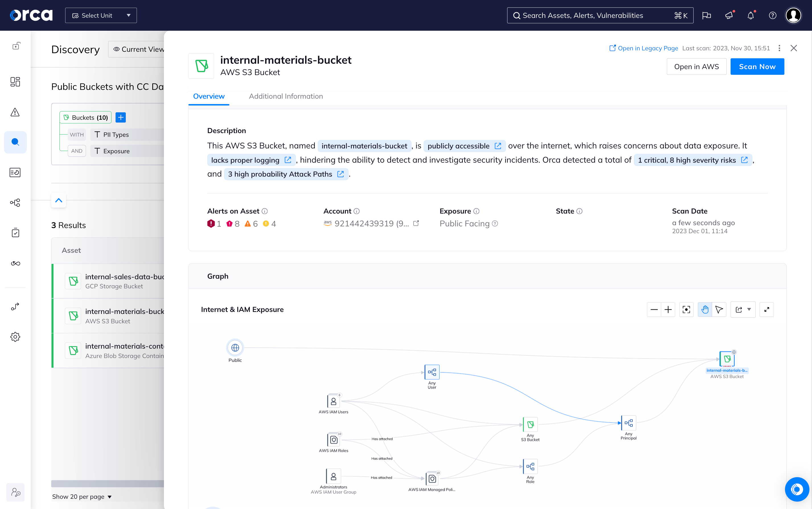Open the Compliance clipboard icon in sidebar
Image resolution: width=812 pixels, height=509 pixels.
[15, 233]
